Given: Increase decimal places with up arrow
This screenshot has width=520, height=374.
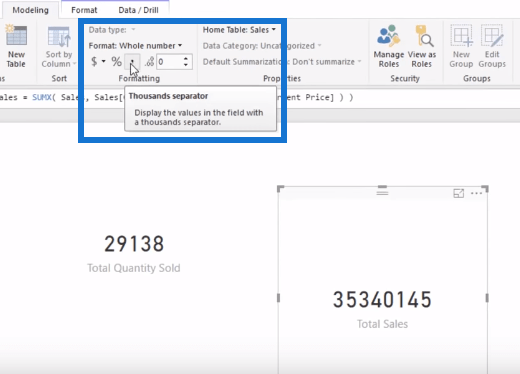Looking at the screenshot, I should [186, 58].
